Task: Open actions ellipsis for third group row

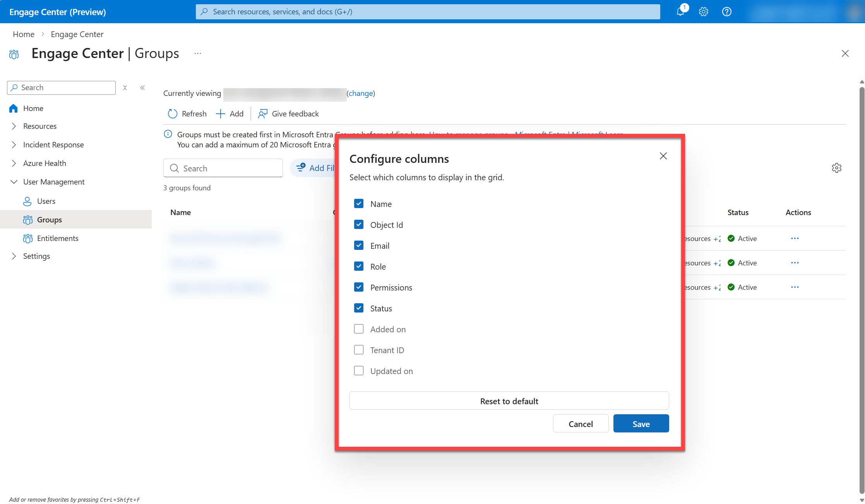Action: (x=795, y=287)
